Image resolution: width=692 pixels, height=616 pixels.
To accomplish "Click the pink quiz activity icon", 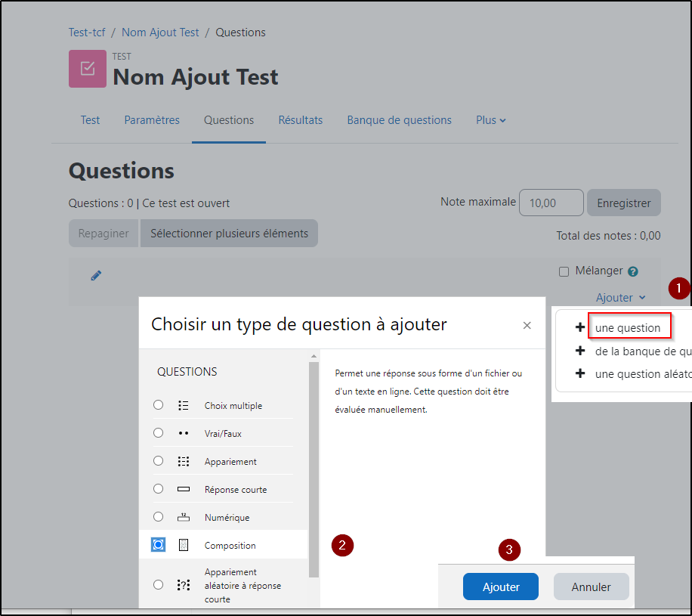I will 88,69.
